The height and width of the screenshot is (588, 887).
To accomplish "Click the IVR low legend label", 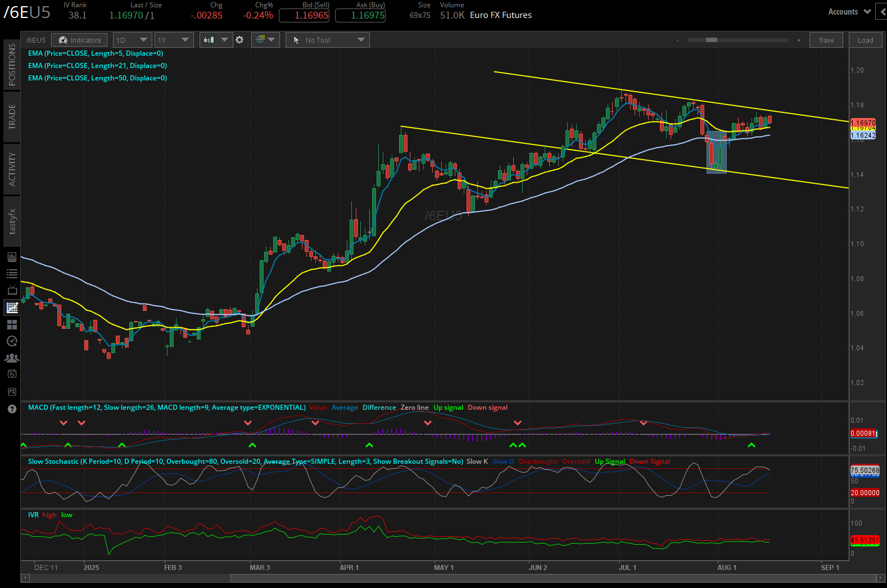I will pos(67,515).
